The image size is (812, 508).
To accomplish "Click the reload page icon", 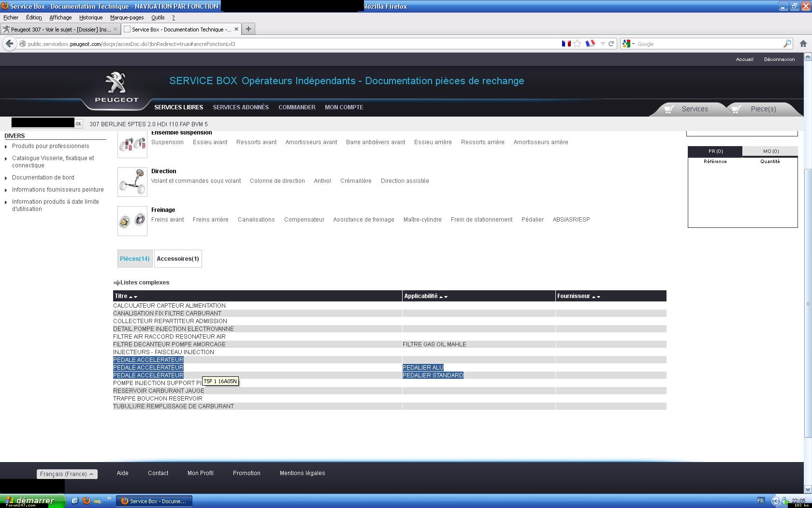I will point(611,44).
